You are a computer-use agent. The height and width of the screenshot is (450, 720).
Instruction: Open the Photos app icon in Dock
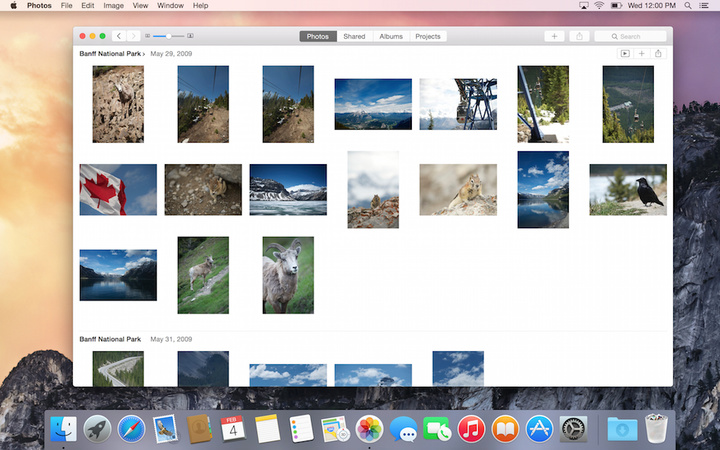tap(369, 429)
